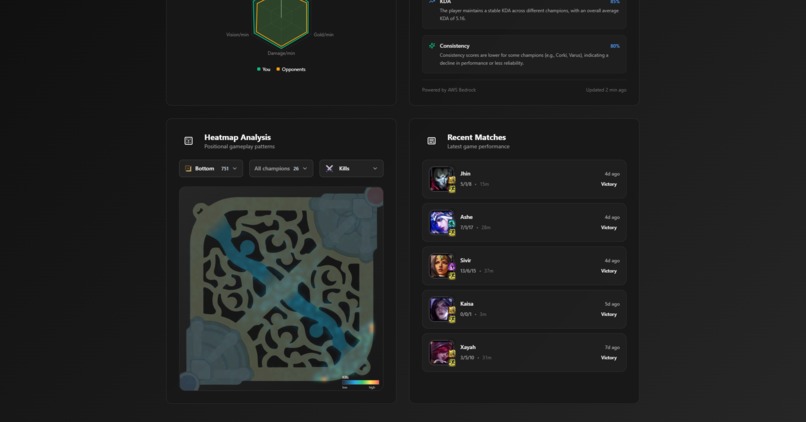Click the purple rune badge beside Sivir's portrait
806x422 pixels.
click(x=452, y=267)
